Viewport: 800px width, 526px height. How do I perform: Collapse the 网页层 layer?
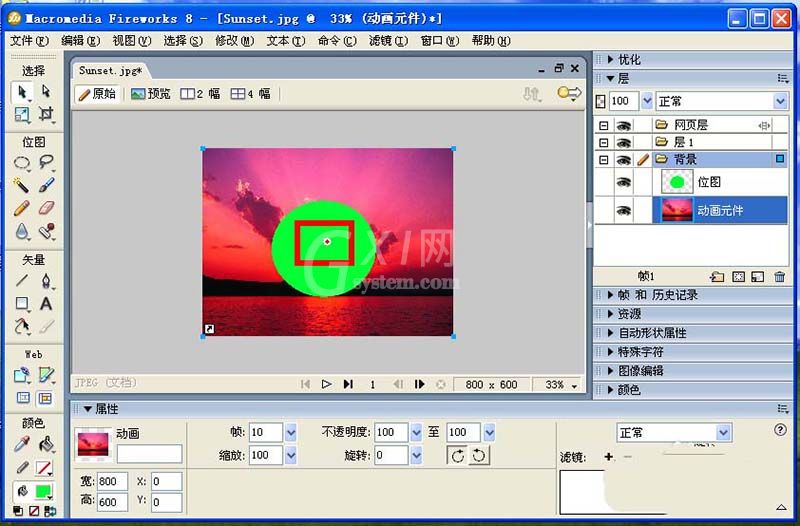(604, 126)
